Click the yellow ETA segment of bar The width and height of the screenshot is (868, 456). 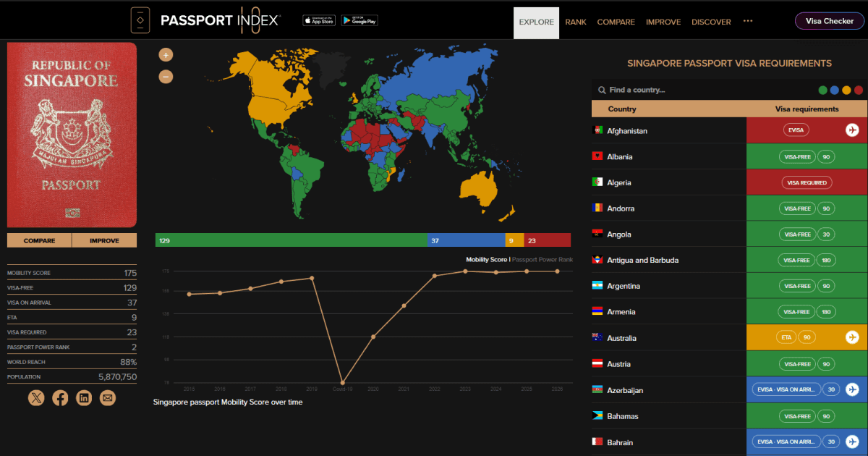pos(514,240)
